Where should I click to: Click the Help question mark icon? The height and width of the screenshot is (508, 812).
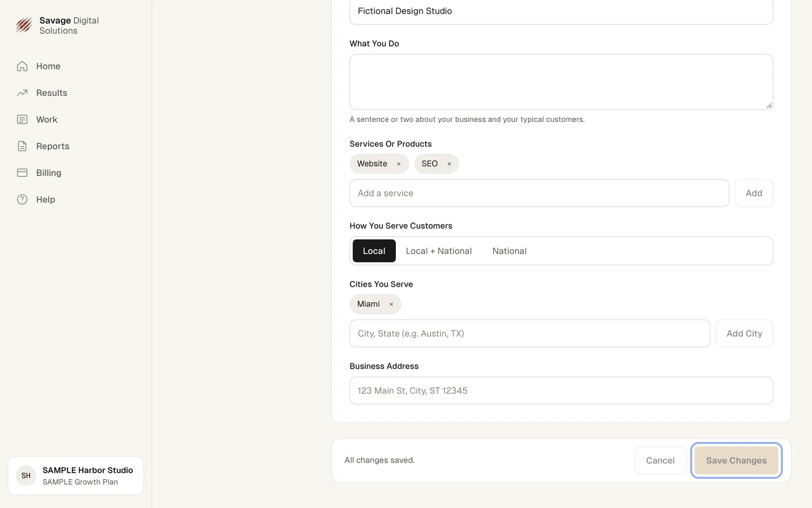pyautogui.click(x=22, y=200)
